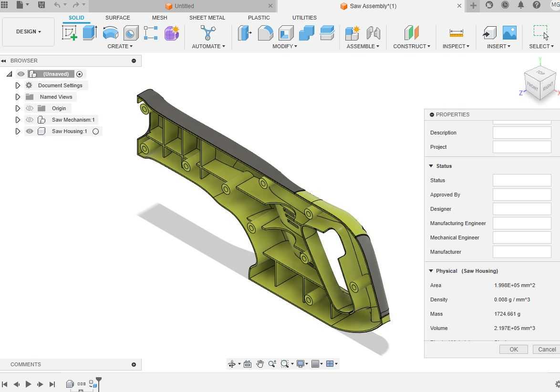Expand Saw Housing:1 node
Viewport: 560px width, 392px height.
(18, 131)
